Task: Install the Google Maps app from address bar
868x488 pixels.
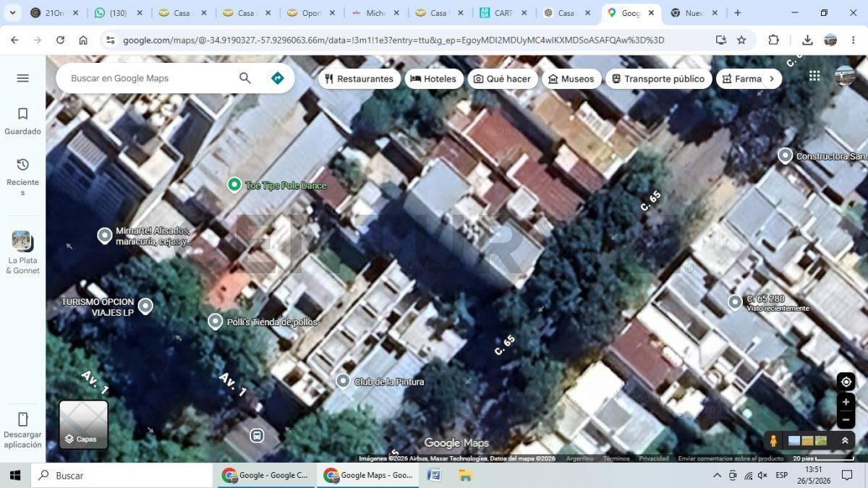Action: [720, 40]
